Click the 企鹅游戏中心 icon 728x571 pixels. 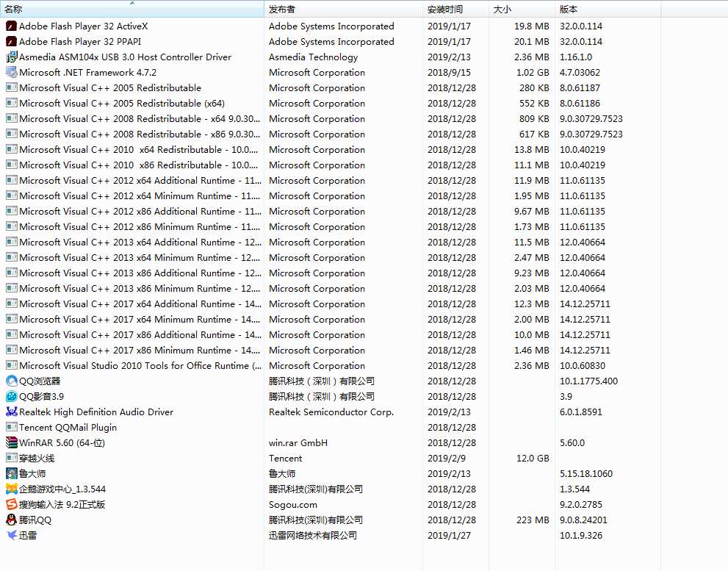pyautogui.click(x=11, y=489)
